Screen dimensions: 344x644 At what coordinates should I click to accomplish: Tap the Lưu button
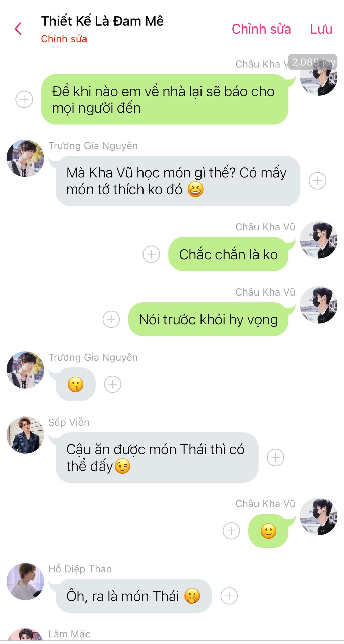(321, 29)
